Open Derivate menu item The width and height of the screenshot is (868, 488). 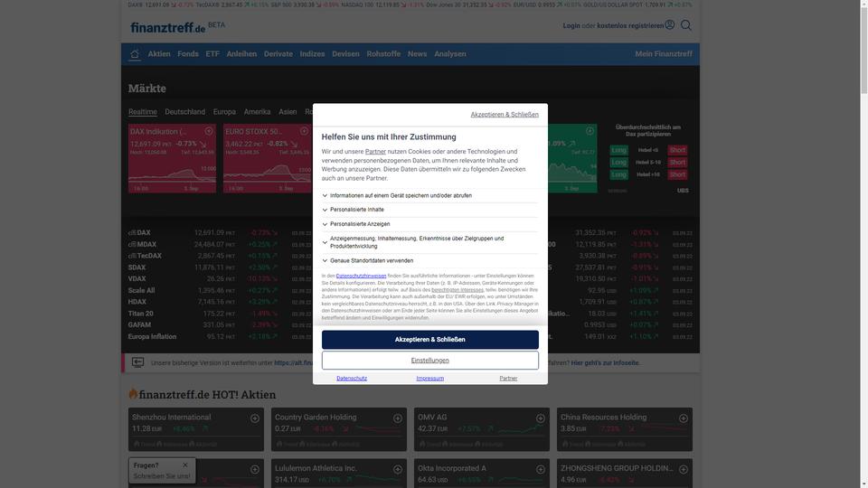click(278, 54)
